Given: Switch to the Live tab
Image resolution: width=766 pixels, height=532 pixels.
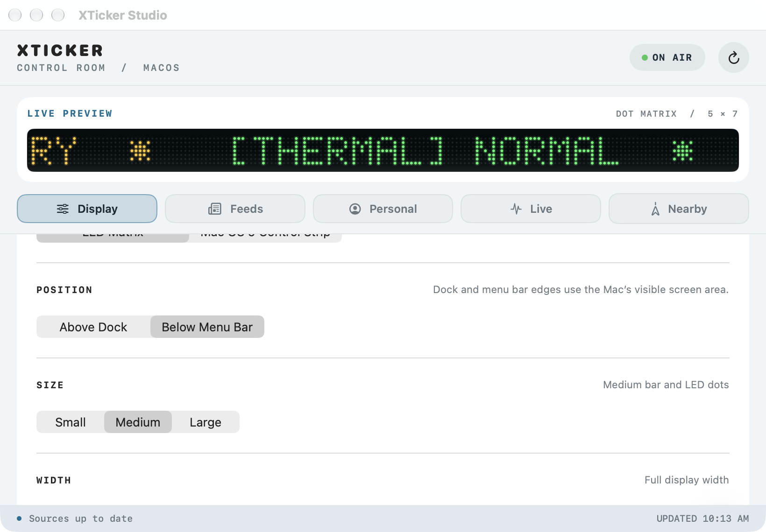Looking at the screenshot, I should click(531, 209).
